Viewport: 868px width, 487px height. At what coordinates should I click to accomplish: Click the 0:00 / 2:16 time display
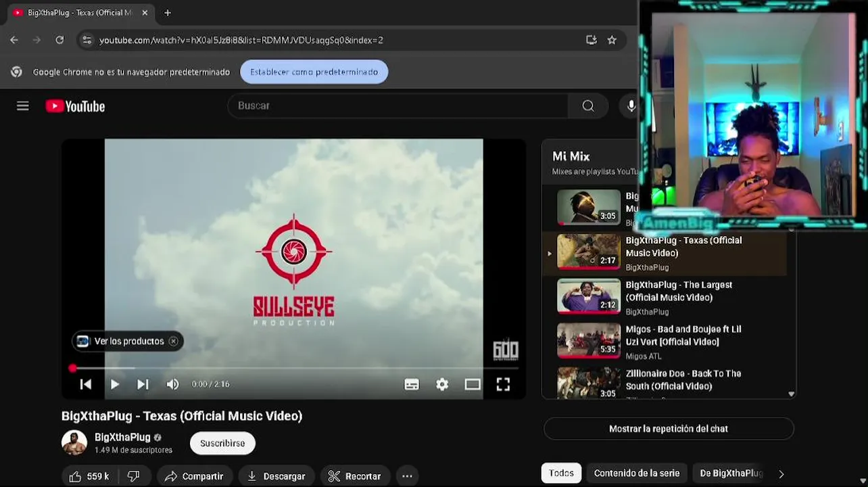[210, 384]
